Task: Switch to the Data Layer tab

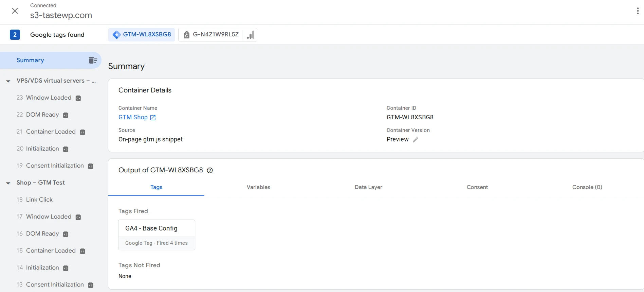Action: 368,187
